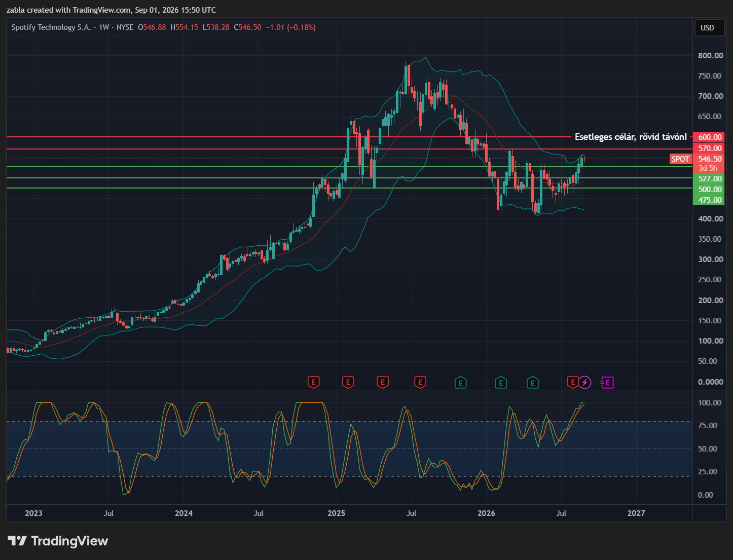Image resolution: width=733 pixels, height=560 pixels.
Task: Click the leftmost red earnings marker
Action: (x=313, y=382)
